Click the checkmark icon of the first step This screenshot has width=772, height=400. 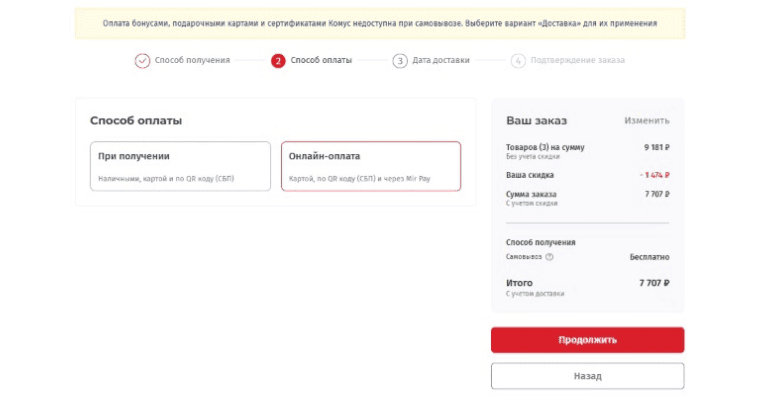tap(142, 60)
